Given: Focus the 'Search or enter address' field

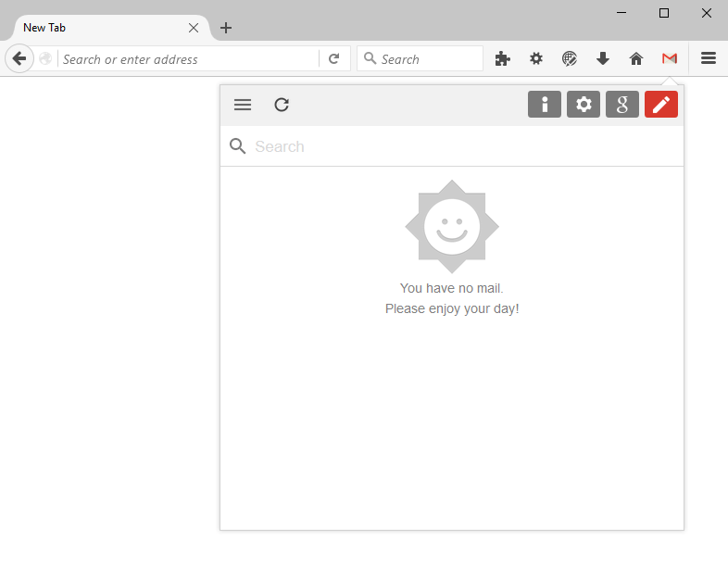Looking at the screenshot, I should [188, 59].
